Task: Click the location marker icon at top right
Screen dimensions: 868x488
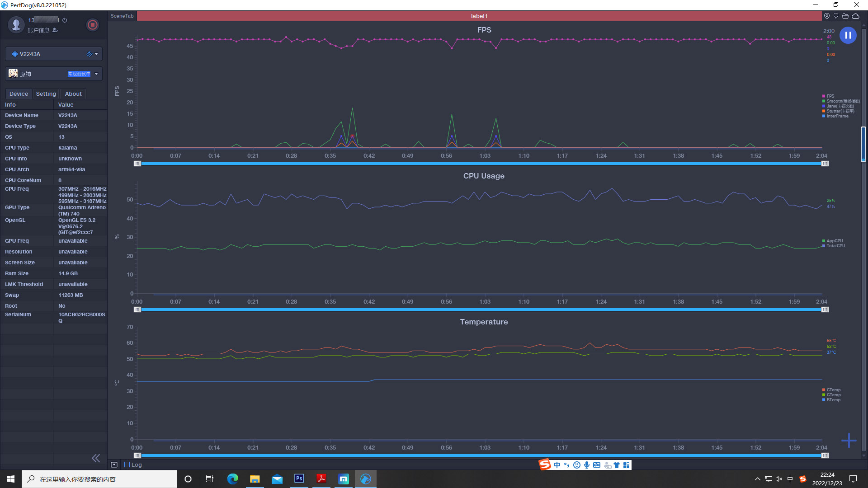Action: point(827,16)
